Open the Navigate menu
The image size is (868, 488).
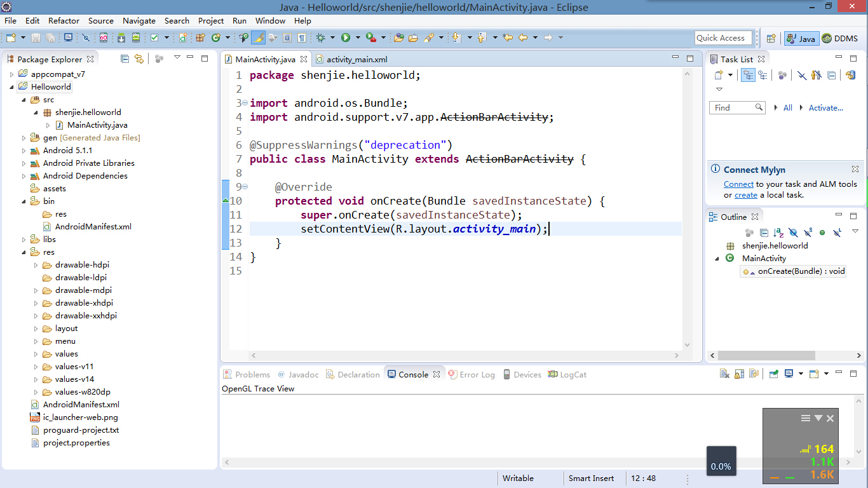point(139,20)
